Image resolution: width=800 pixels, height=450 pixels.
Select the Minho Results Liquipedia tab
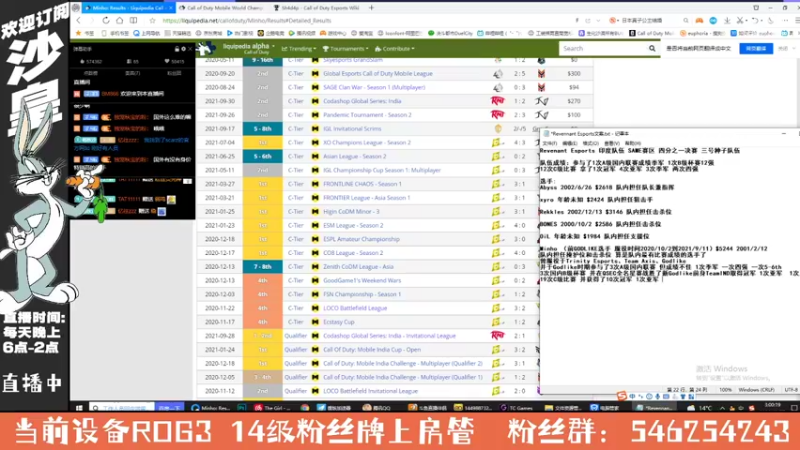[x=128, y=8]
